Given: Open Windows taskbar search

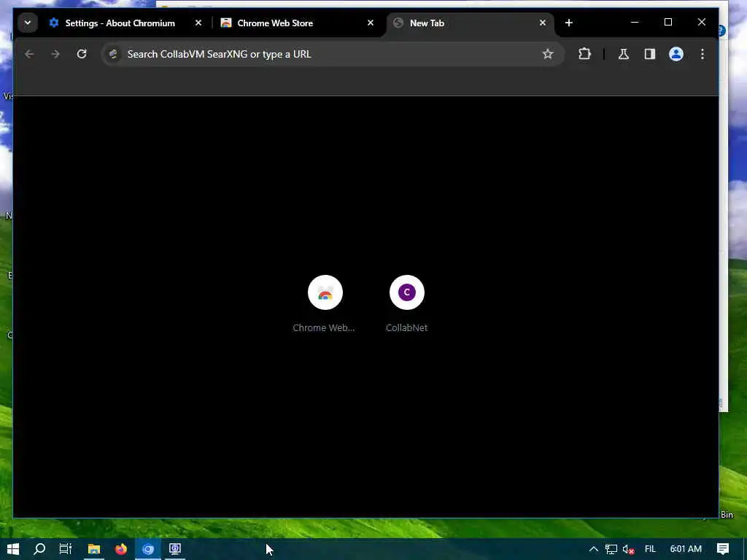Looking at the screenshot, I should click(39, 549).
